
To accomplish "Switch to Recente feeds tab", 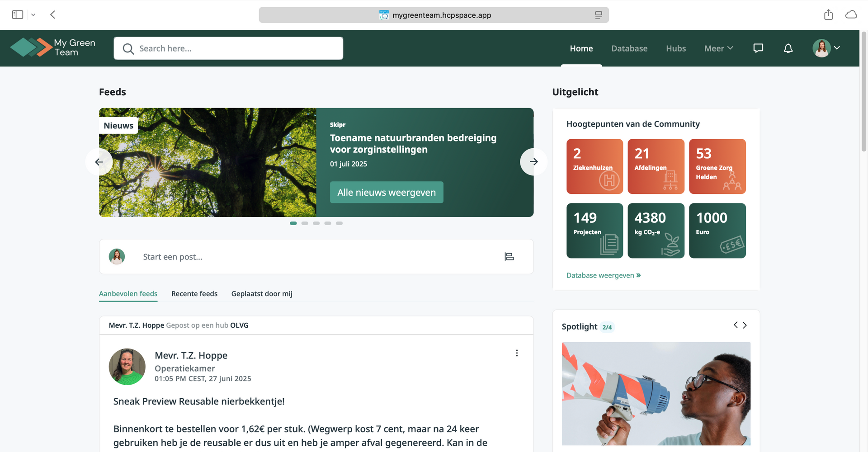I will 194,294.
